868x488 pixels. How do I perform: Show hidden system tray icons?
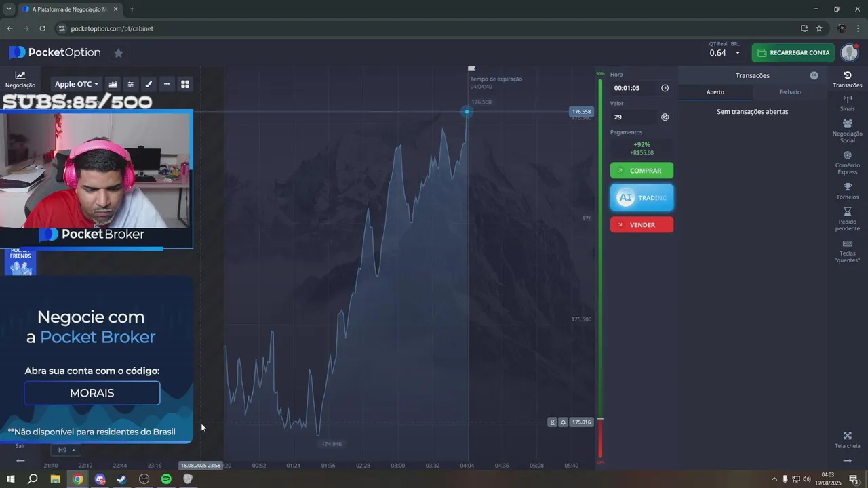(x=774, y=479)
